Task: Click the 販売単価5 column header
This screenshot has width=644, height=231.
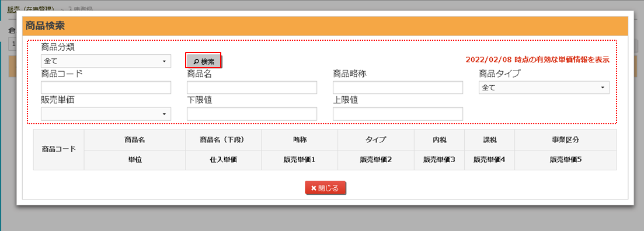Action: [566, 160]
